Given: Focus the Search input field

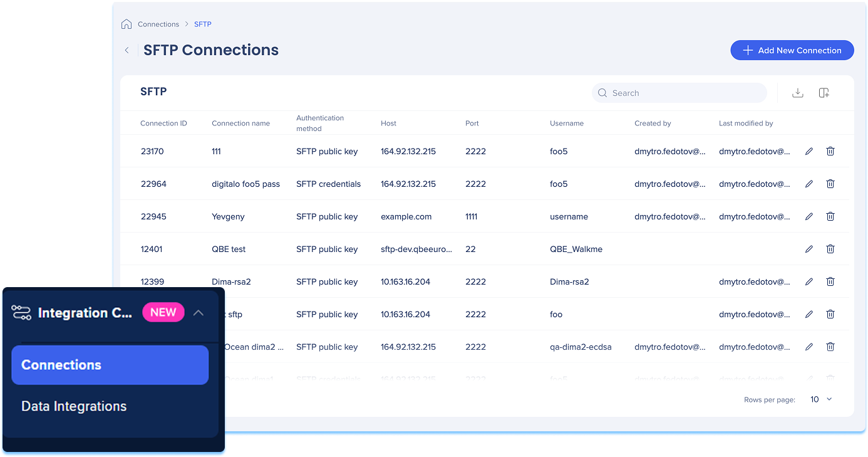Looking at the screenshot, I should point(679,93).
